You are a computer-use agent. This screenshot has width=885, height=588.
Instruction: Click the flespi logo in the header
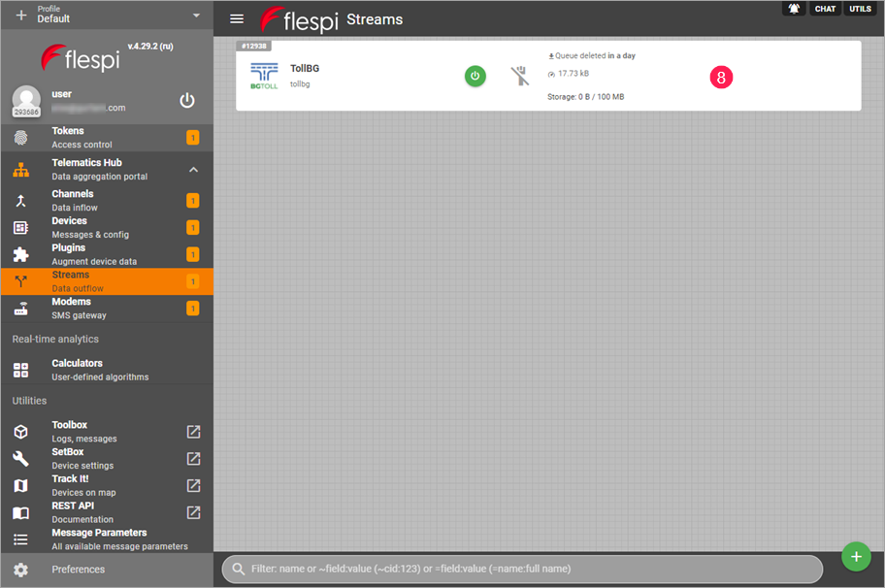pyautogui.click(x=299, y=19)
